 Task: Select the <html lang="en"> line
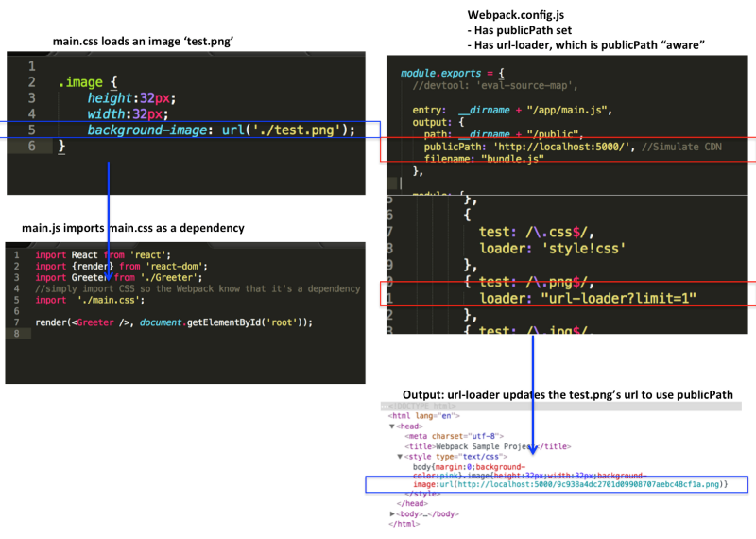[423, 415]
